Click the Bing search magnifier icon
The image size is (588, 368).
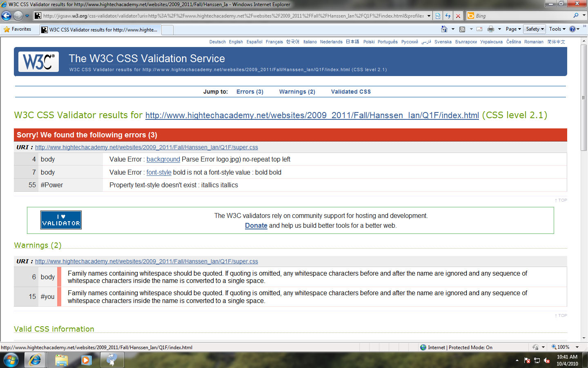click(x=576, y=16)
